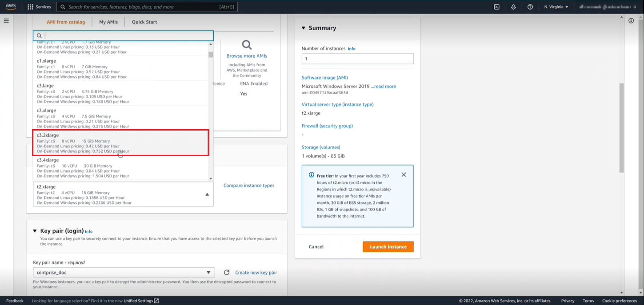Open the Firewall (security group) link
644x305 pixels.
pyautogui.click(x=327, y=126)
